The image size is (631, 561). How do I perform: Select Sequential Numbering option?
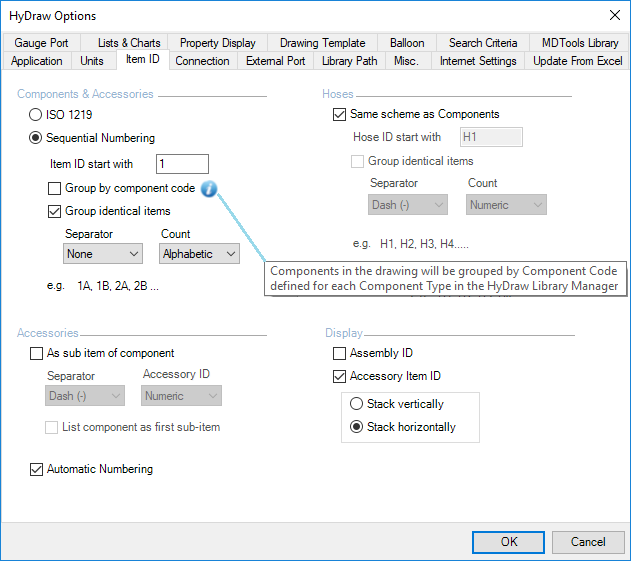(x=35, y=138)
